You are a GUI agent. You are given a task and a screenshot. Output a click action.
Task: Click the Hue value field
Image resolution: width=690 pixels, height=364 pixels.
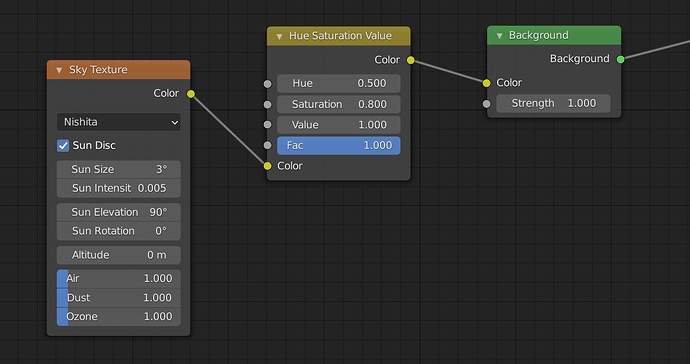[x=339, y=83]
